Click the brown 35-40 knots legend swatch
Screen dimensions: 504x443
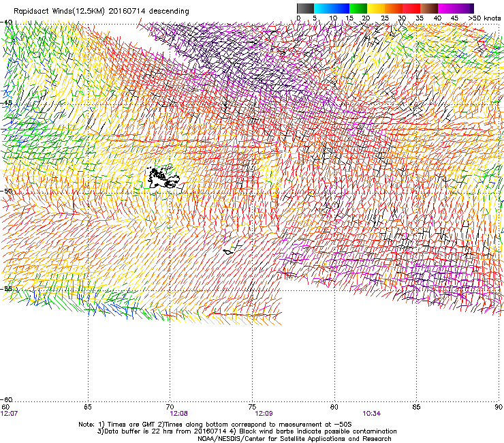point(429,8)
